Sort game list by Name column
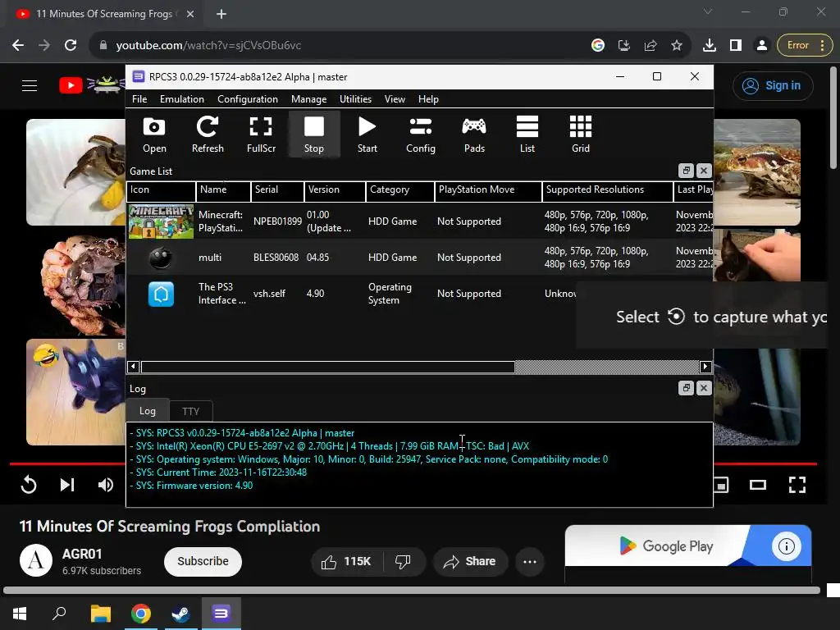The image size is (840, 630). coord(223,189)
